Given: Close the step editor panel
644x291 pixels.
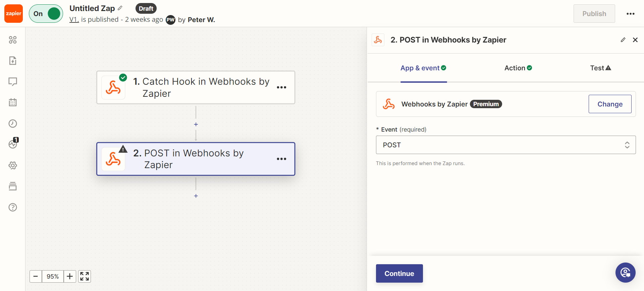Looking at the screenshot, I should point(635,40).
